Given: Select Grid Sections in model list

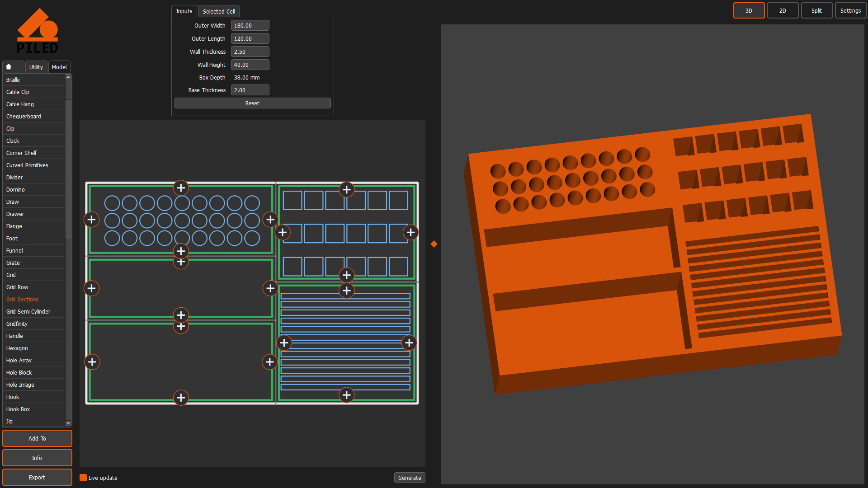Looking at the screenshot, I should pyautogui.click(x=34, y=300).
